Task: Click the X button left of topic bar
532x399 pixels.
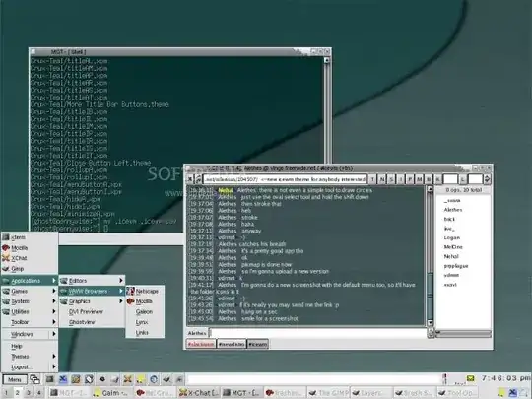Action: tap(190, 179)
